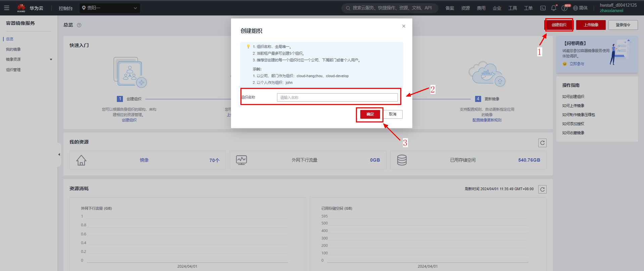Click the monitor icon for 外网下行流量
Screen dimensions: 644x271
click(241, 160)
